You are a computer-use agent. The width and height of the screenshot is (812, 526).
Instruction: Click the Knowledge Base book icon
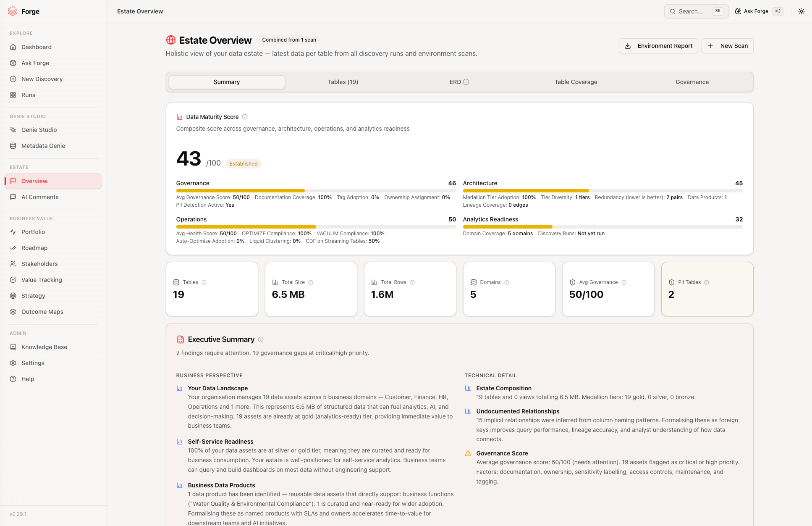tap(13, 347)
